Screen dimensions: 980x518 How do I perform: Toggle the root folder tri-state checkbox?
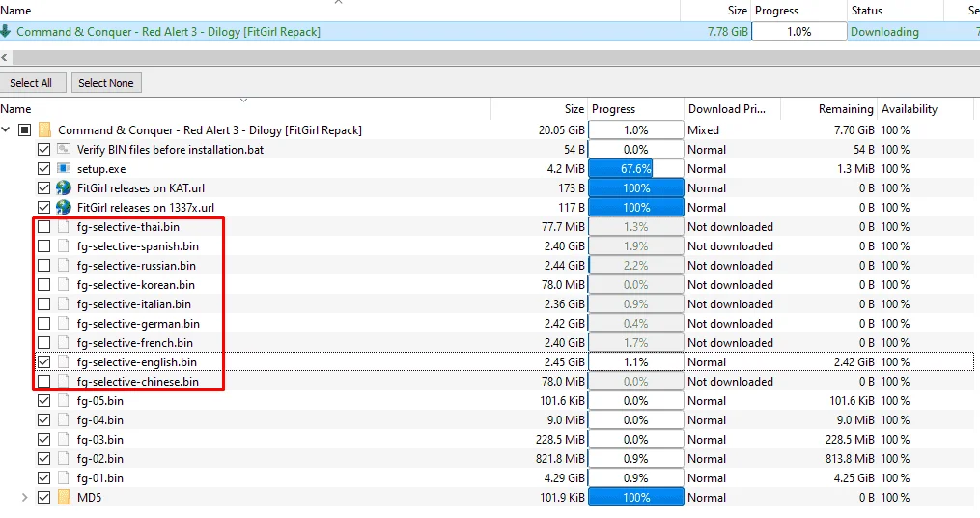[24, 130]
